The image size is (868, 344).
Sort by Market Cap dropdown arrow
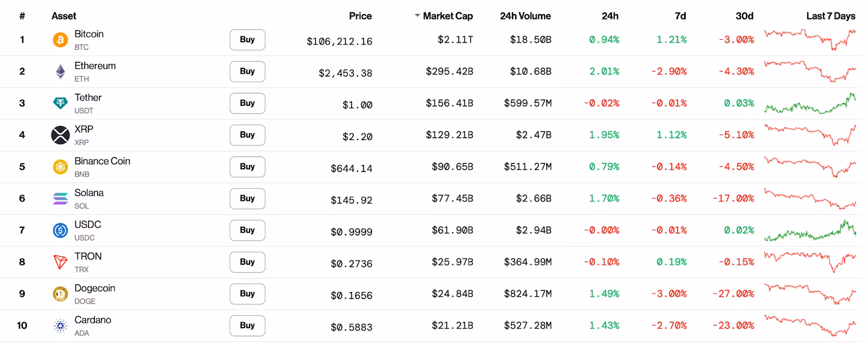click(x=417, y=16)
